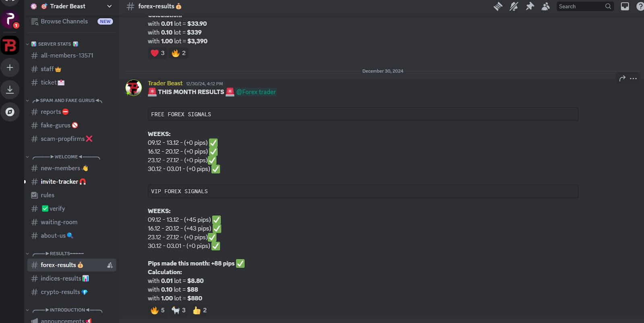
Task: Click 'with 1.00 lot = $3,390' line
Action: (x=178, y=41)
